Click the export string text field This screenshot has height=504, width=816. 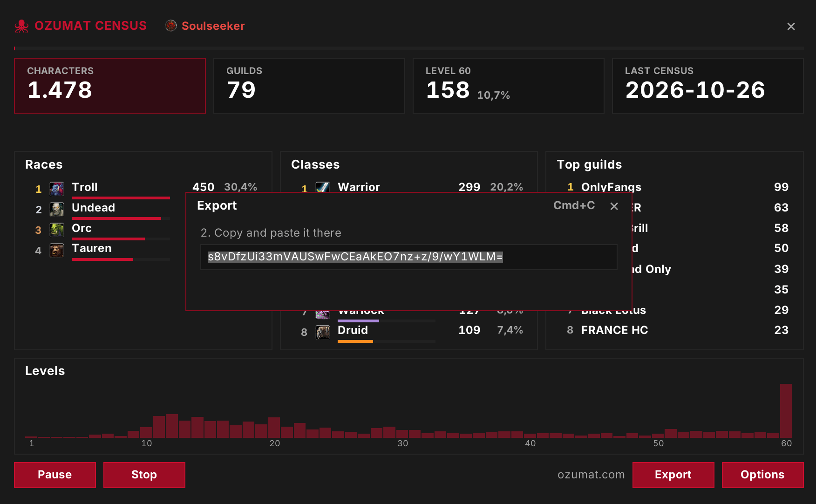409,257
